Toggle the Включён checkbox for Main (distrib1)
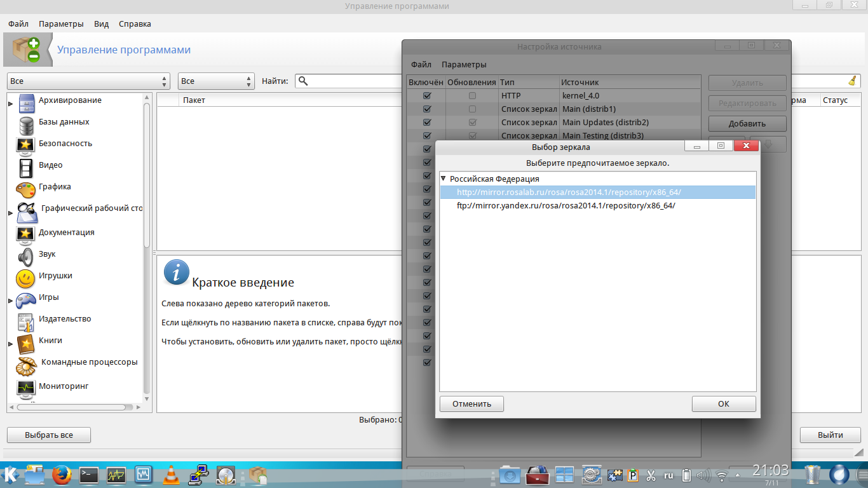 click(427, 109)
